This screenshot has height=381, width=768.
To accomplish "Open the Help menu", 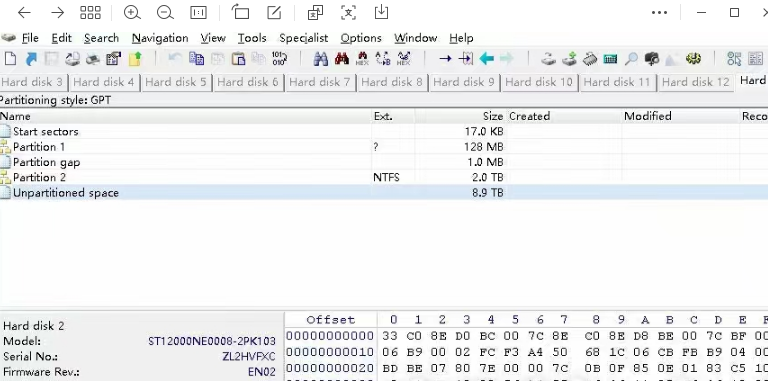I will (x=461, y=38).
